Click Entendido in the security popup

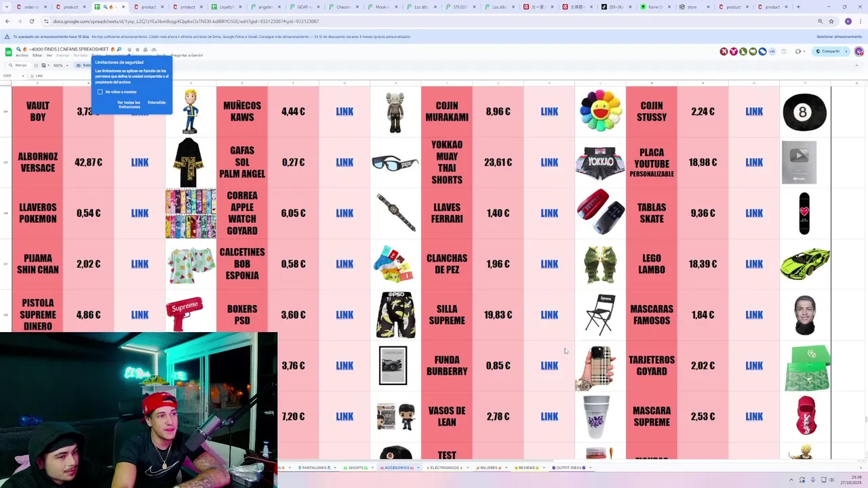(157, 102)
